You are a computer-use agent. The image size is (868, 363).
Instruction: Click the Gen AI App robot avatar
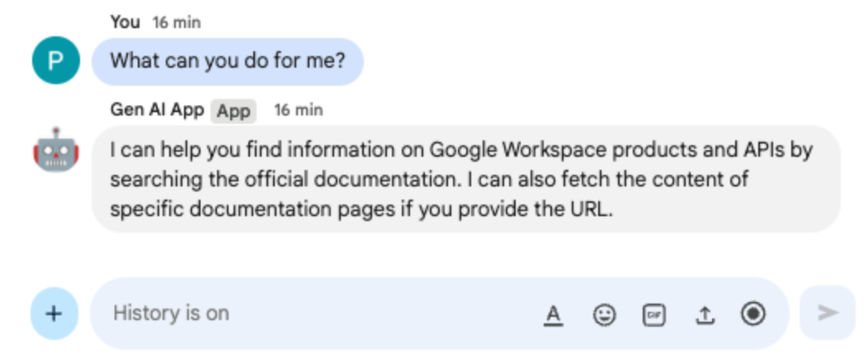[x=56, y=150]
